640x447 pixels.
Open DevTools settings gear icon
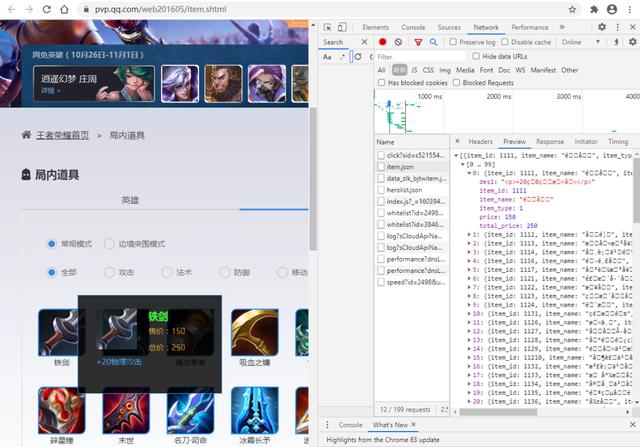602,27
